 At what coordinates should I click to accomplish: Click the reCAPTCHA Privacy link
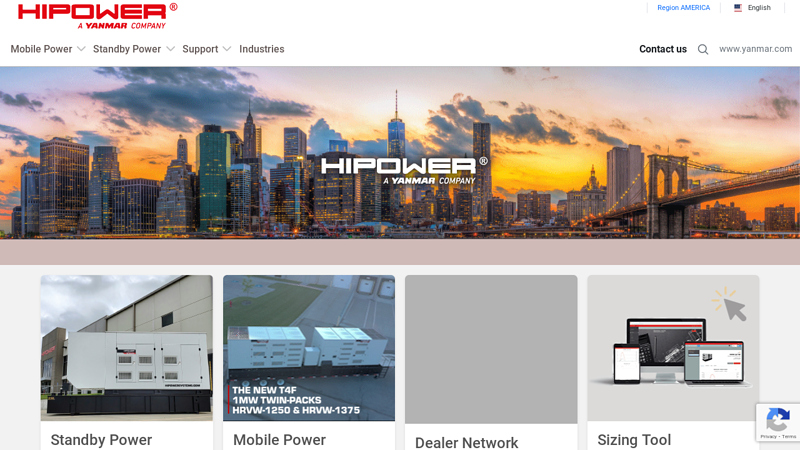pyautogui.click(x=768, y=437)
